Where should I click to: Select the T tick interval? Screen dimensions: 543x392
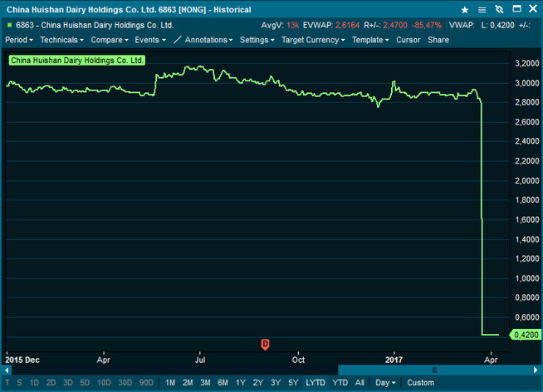(7, 383)
